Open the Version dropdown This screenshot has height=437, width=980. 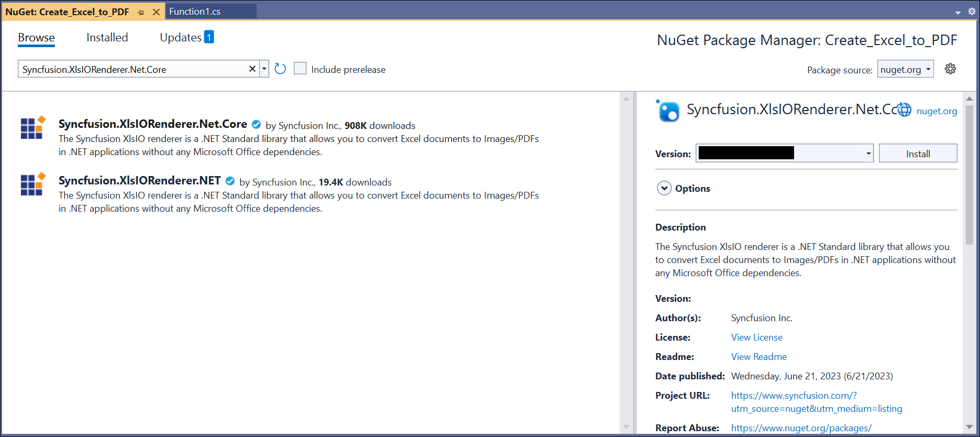tap(868, 154)
